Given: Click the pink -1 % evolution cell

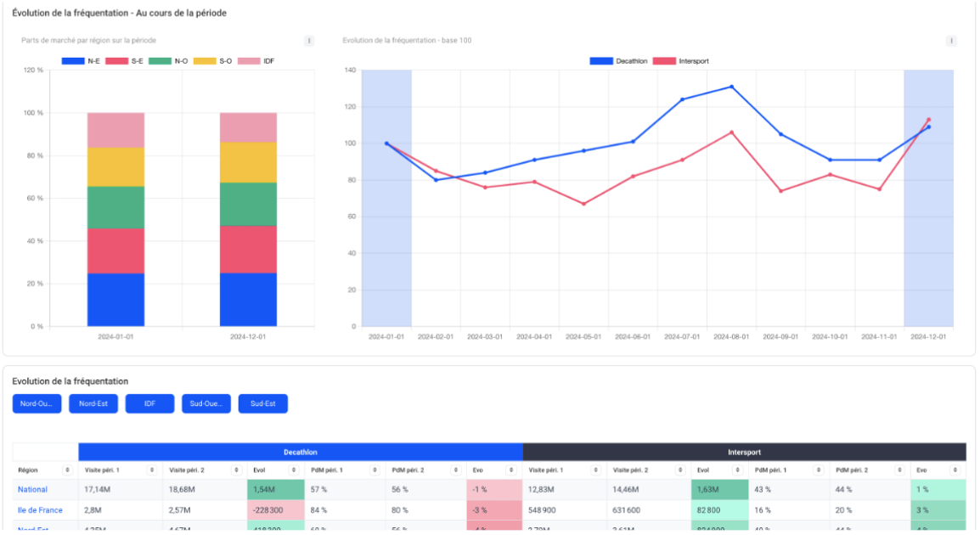Looking at the screenshot, I should click(494, 489).
